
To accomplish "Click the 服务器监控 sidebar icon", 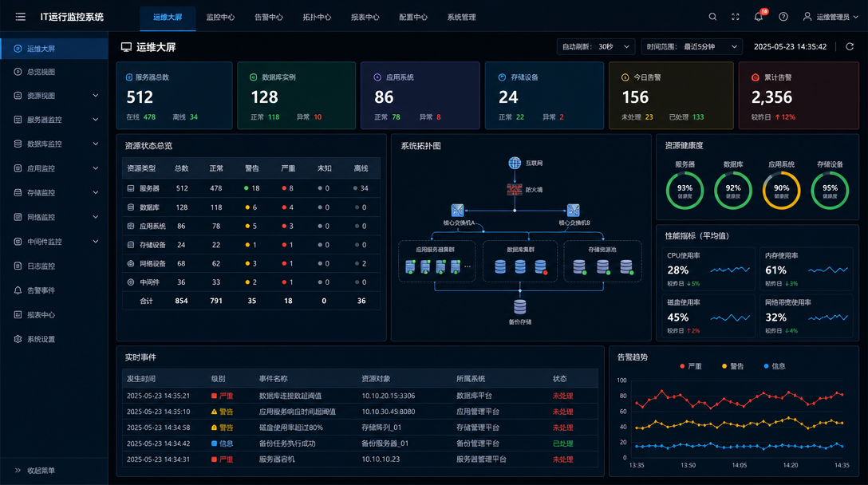I will 18,120.
